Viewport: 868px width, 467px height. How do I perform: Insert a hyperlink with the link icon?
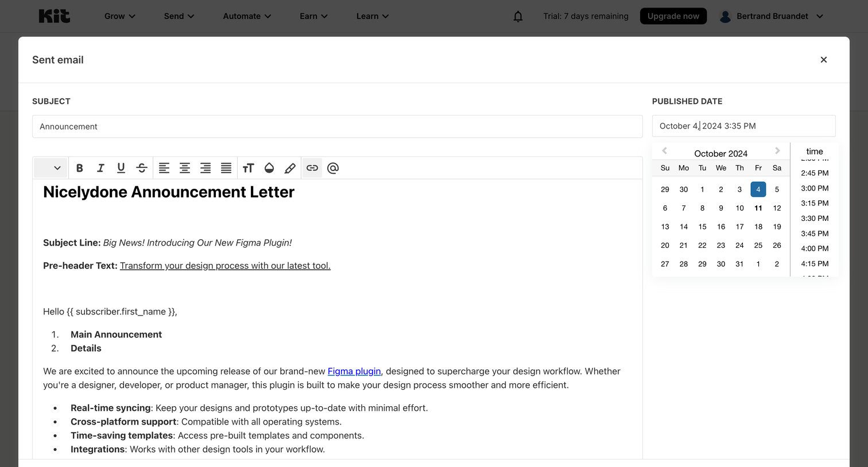312,168
